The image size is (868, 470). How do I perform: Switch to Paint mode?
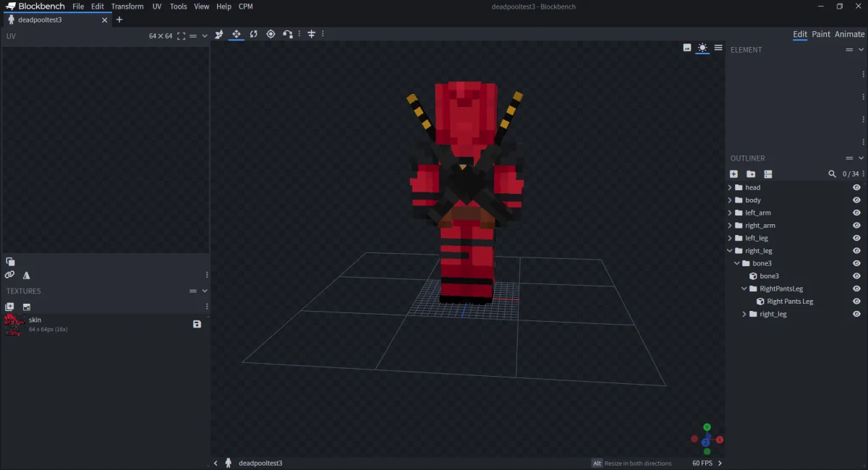point(821,34)
